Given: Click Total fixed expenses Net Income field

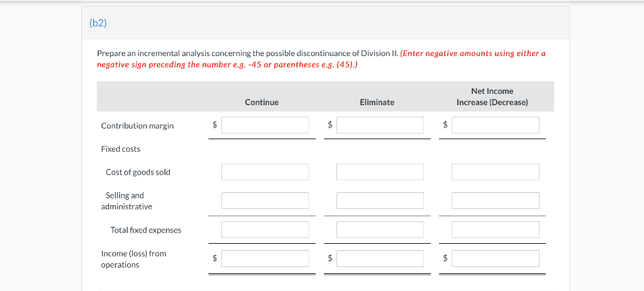Looking at the screenshot, I should (x=496, y=230).
